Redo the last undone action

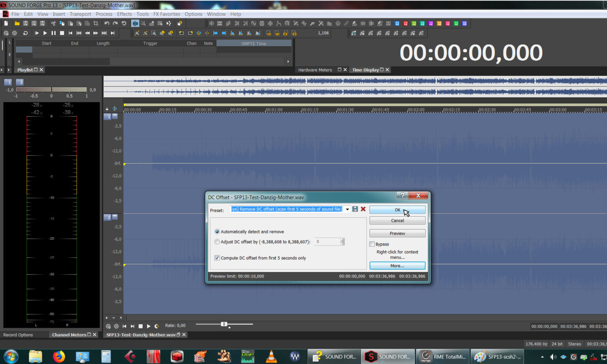click(115, 24)
